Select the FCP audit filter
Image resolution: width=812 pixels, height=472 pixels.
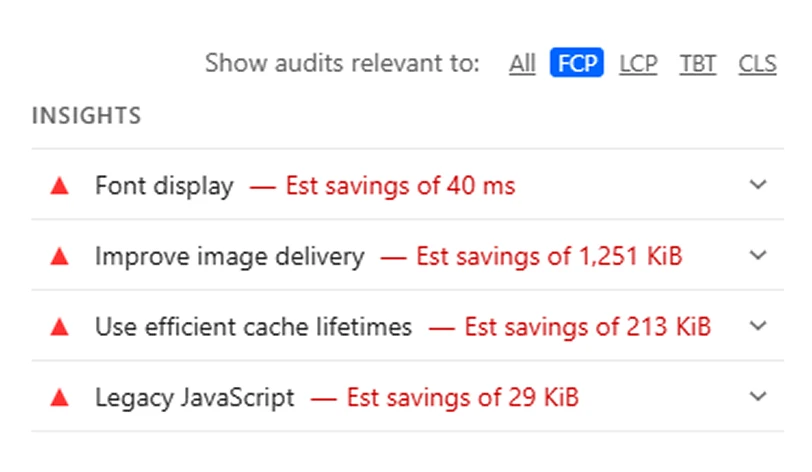point(577,64)
